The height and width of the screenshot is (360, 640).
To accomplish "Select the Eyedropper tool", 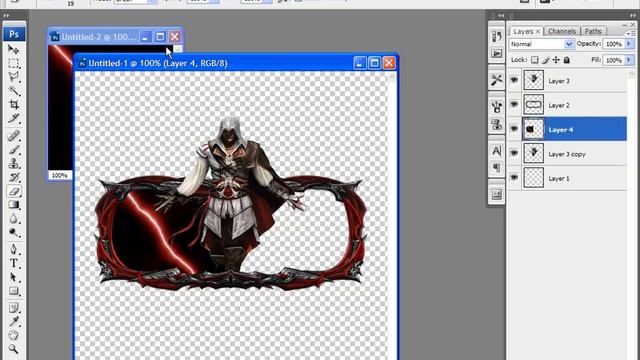I will 13,321.
